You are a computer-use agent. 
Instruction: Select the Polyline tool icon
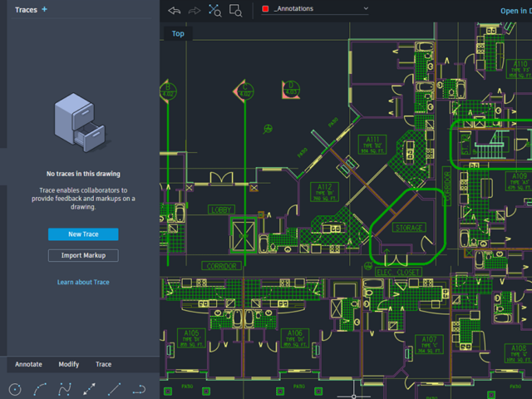click(x=139, y=389)
